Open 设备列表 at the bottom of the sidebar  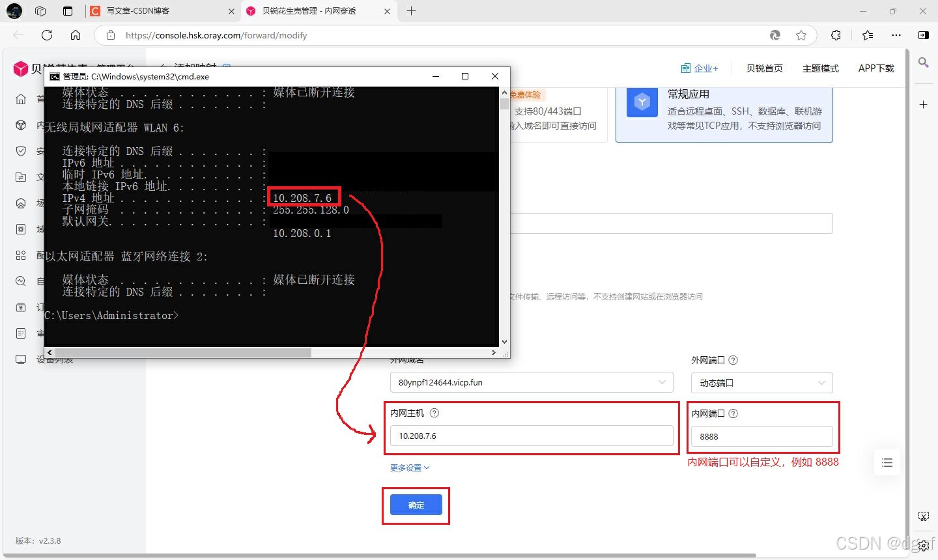coord(20,359)
